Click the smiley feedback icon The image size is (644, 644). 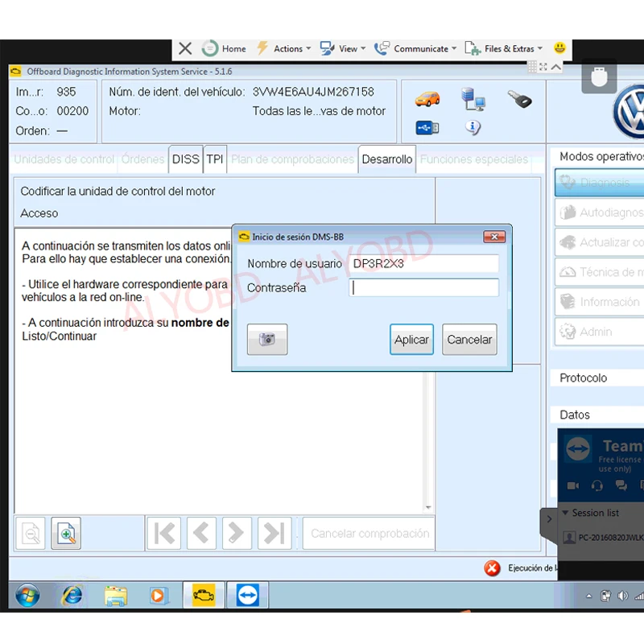tap(559, 48)
